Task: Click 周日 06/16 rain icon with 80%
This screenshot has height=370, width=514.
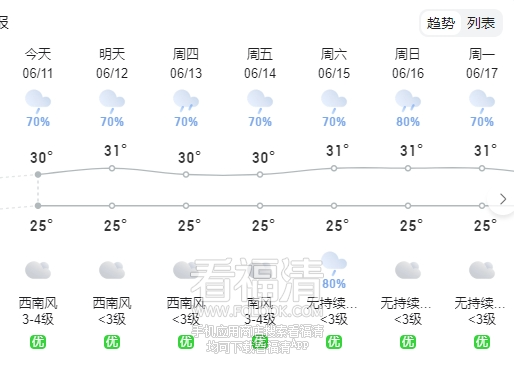Action: point(408,101)
